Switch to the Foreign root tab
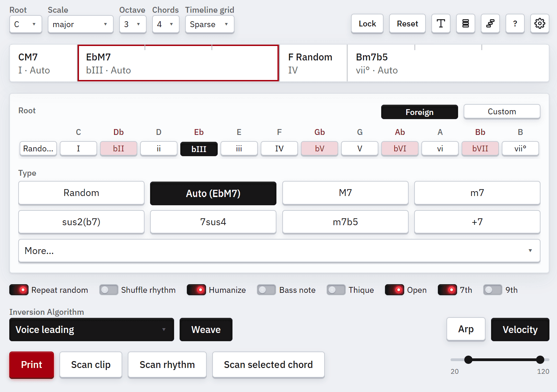The image size is (557, 392). (420, 112)
